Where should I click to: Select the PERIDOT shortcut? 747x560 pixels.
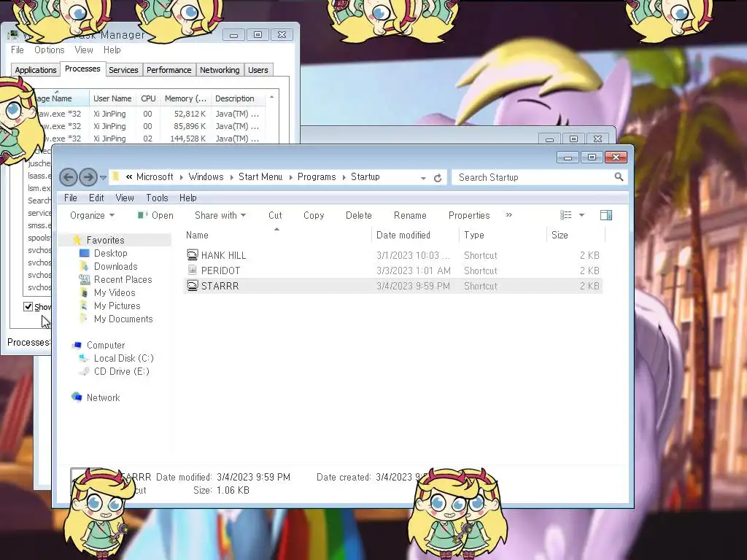tap(393, 271)
